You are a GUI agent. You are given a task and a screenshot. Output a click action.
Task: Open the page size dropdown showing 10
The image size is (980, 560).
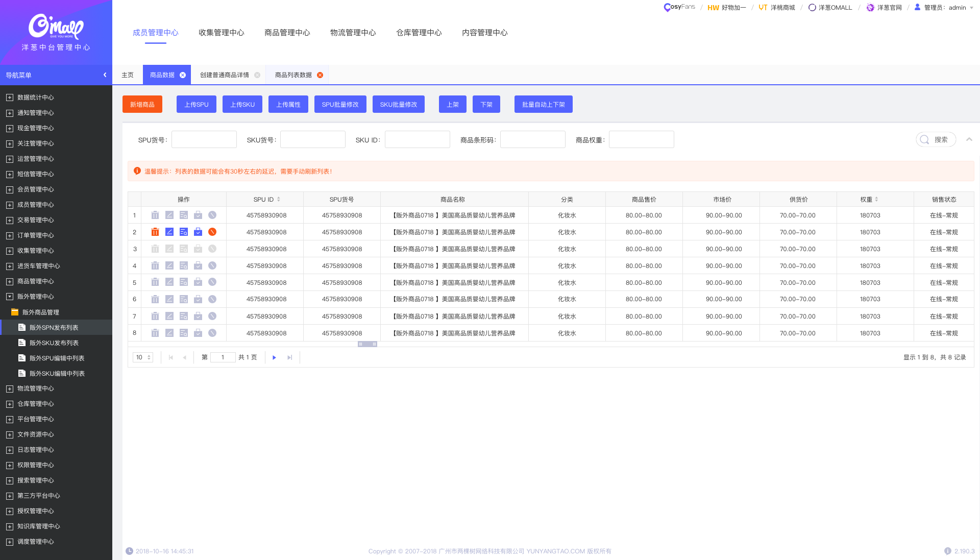click(143, 357)
